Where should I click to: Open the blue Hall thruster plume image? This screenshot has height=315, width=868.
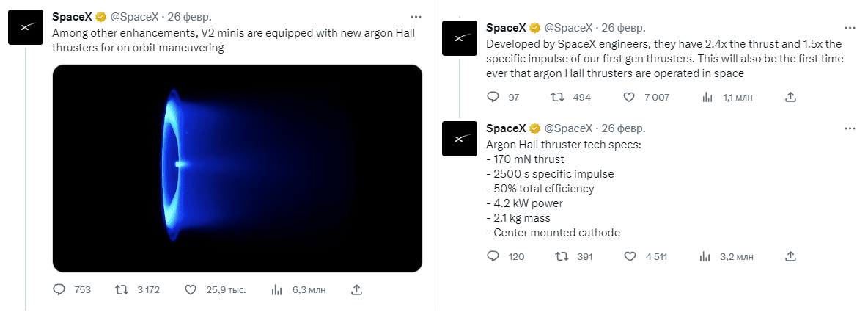pos(238,168)
